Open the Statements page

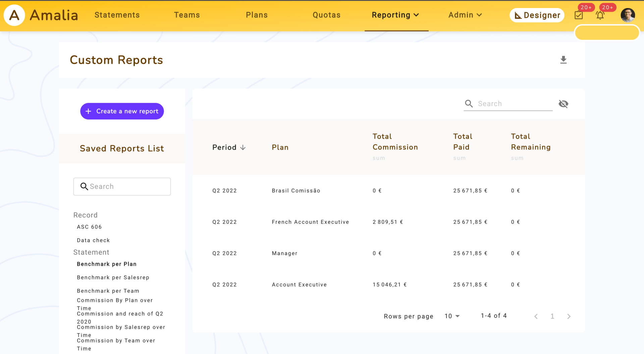[x=117, y=15]
